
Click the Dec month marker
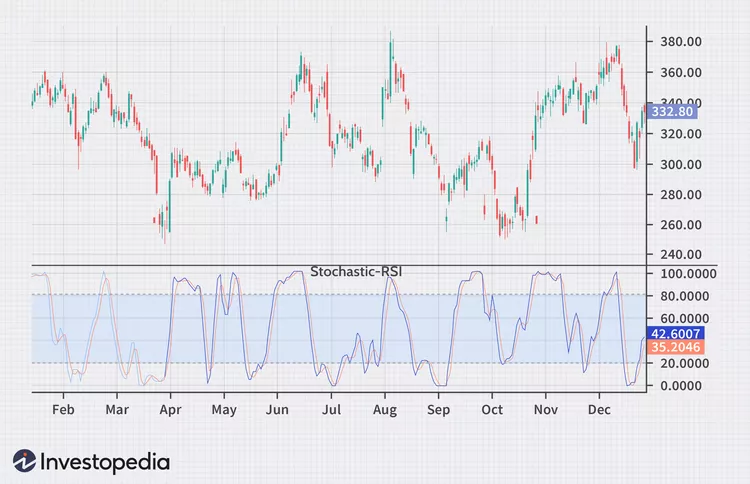(x=599, y=410)
